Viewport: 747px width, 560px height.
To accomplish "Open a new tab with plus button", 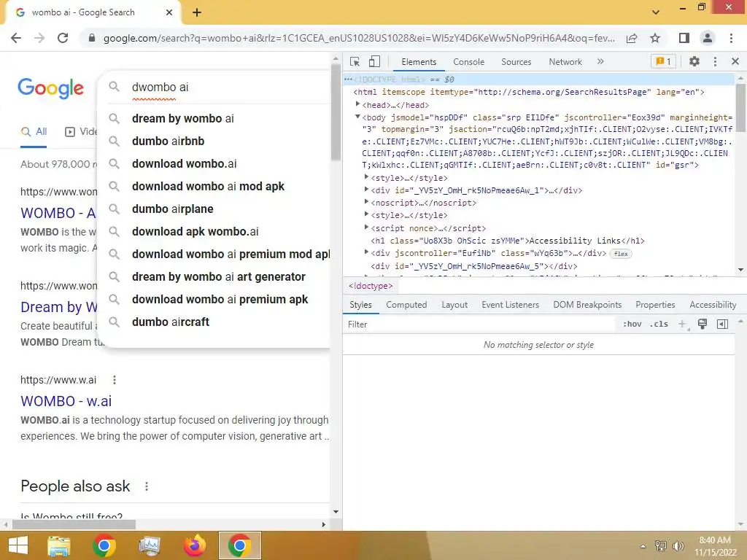I will [x=197, y=12].
